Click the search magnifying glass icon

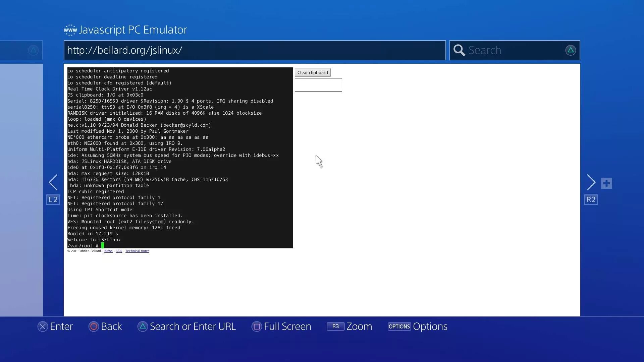(459, 50)
